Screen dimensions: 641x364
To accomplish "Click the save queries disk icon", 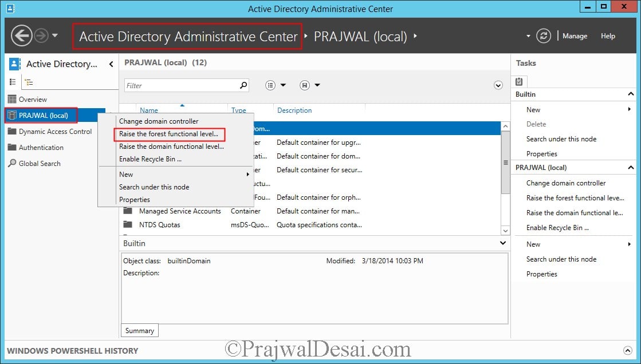I will coord(305,85).
